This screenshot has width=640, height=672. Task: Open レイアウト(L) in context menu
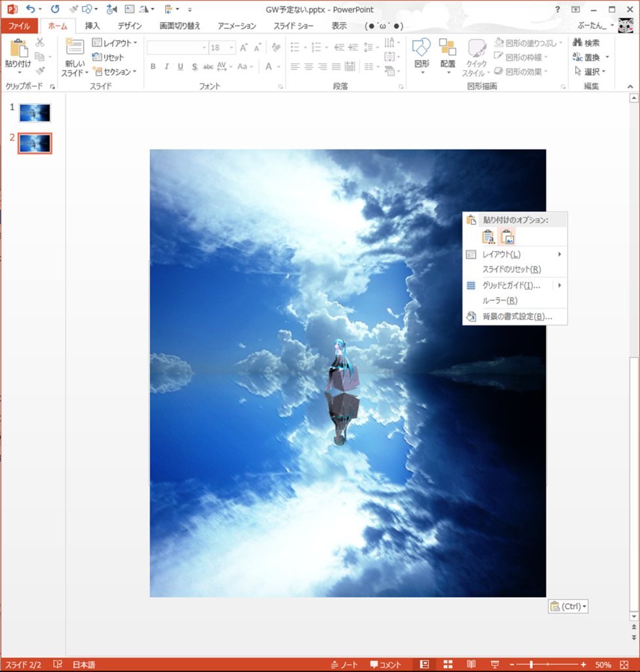515,255
